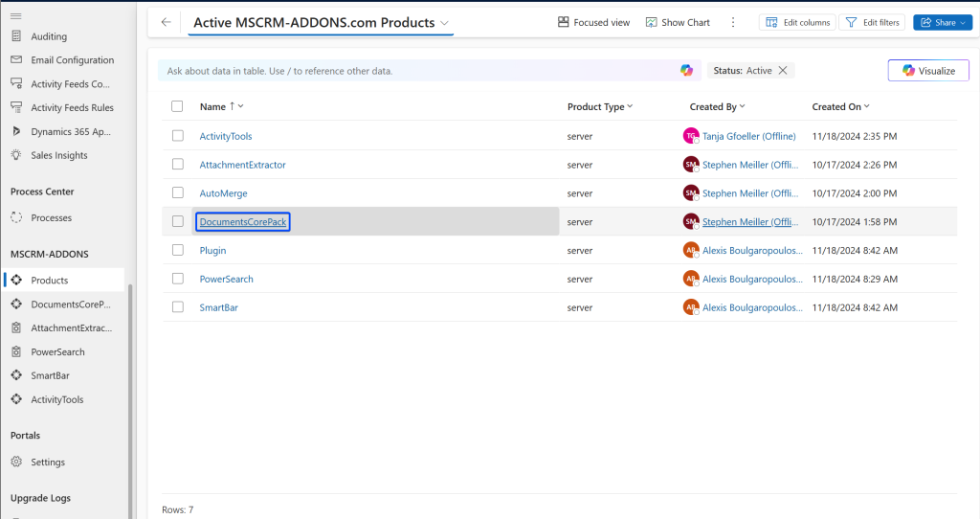Click the Sales Insights lightbulb icon
The width and height of the screenshot is (980, 519).
coord(16,155)
